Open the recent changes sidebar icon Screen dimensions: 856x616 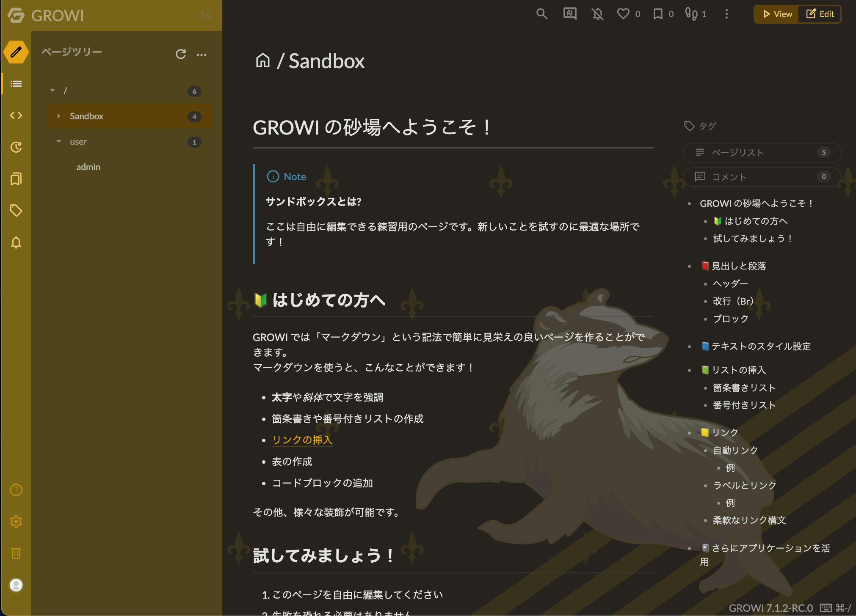pos(16,147)
